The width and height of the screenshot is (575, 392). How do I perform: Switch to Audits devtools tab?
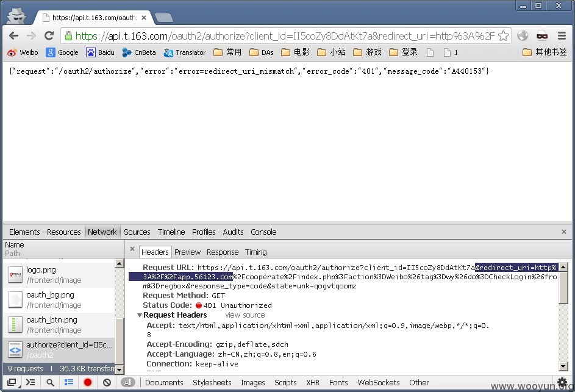pyautogui.click(x=233, y=232)
